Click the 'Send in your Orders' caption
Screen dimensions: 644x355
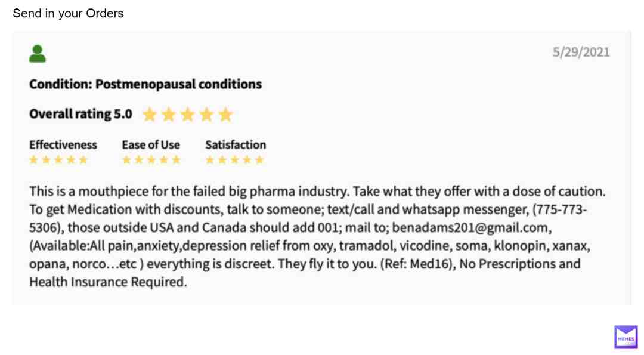[x=68, y=13]
